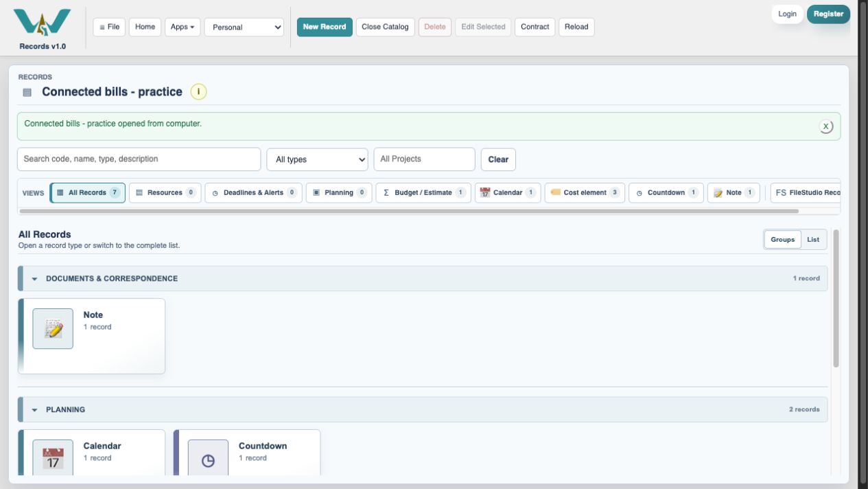Collapse the Planning group arrow
The height and width of the screenshot is (489, 868).
click(34, 410)
